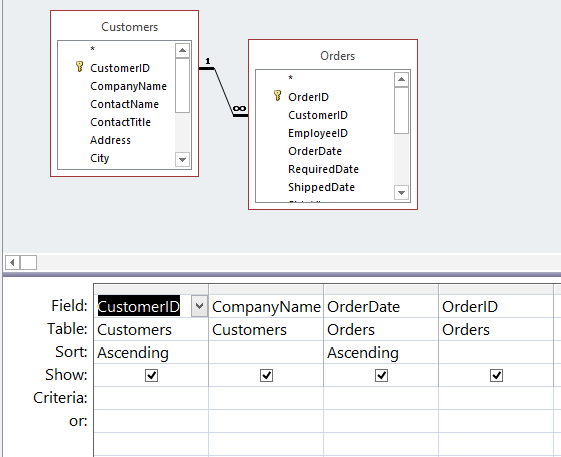Screen dimensions: 561x457
Task: Select the CustomerID column selector bar
Action: (151, 289)
